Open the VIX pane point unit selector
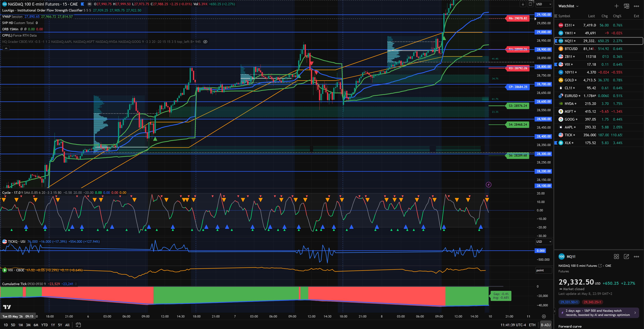Image resolution: width=644 pixels, height=329 pixels. (544, 270)
